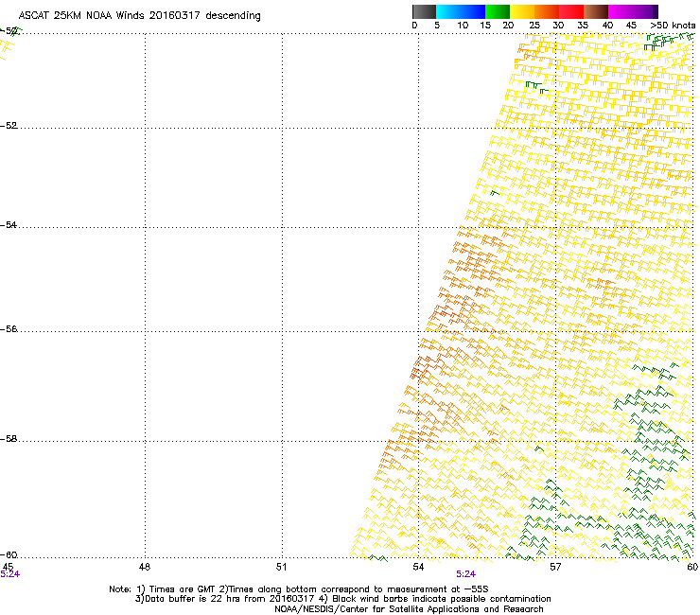Click the 'Data buffer is 22 hrs' note line
Screen dimensions: 700x615
click(x=342, y=599)
